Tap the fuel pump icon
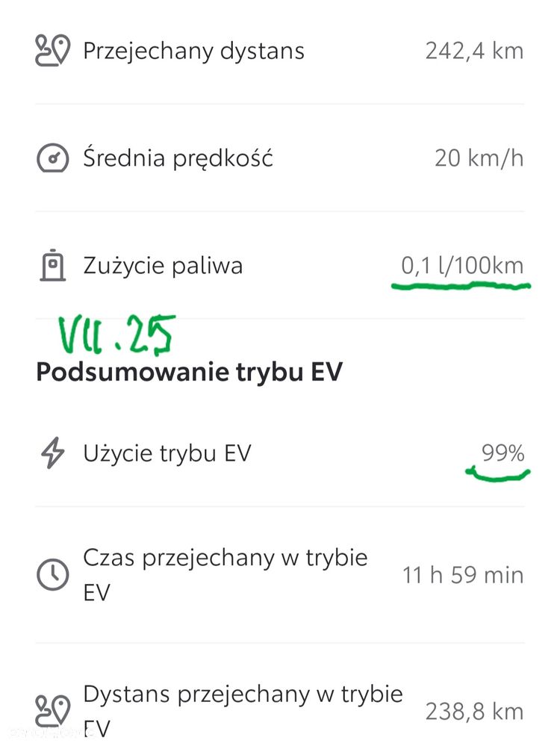Viewport: 560px width, 746px height. click(x=52, y=266)
